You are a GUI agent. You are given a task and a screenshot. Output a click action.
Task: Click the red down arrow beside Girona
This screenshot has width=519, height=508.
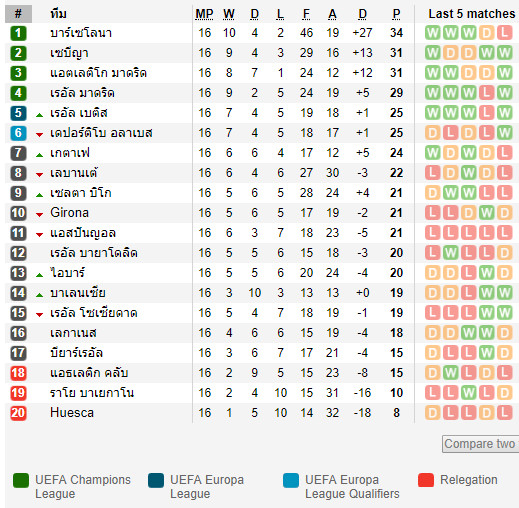pyautogui.click(x=39, y=215)
